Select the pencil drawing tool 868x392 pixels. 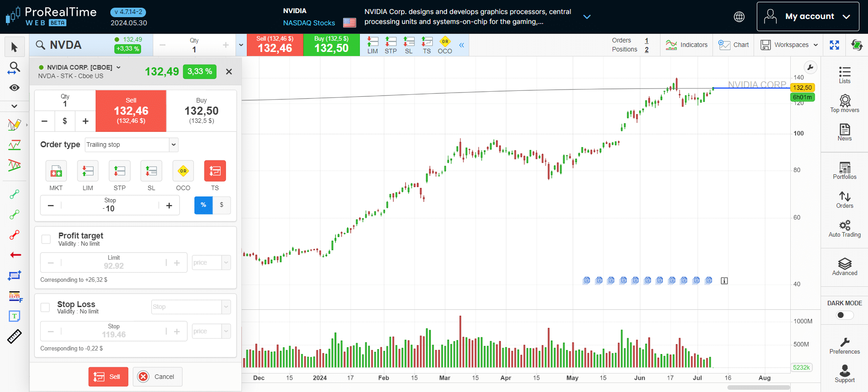pos(14,125)
